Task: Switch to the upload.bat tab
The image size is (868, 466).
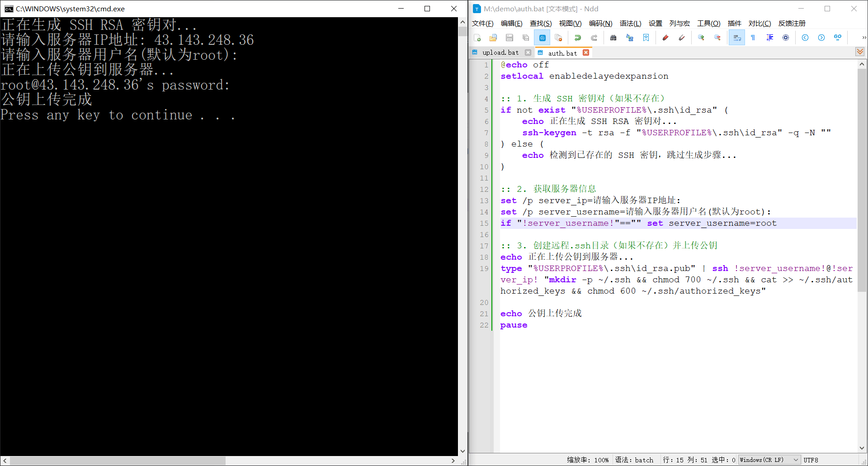Action: [500, 52]
